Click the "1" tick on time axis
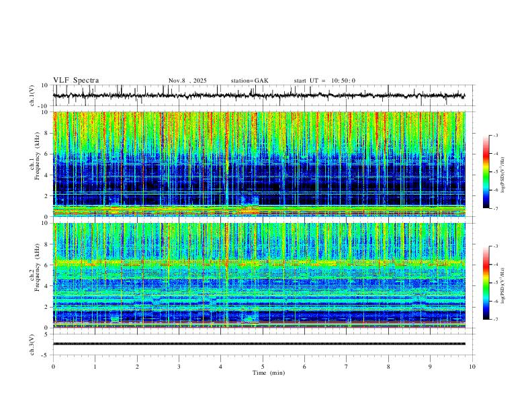Viewport: 532px width, 411px height. (95, 367)
